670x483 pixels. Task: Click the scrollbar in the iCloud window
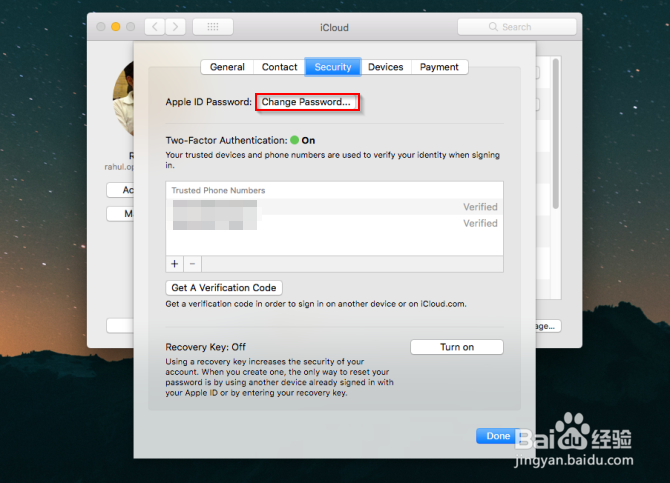click(x=555, y=134)
